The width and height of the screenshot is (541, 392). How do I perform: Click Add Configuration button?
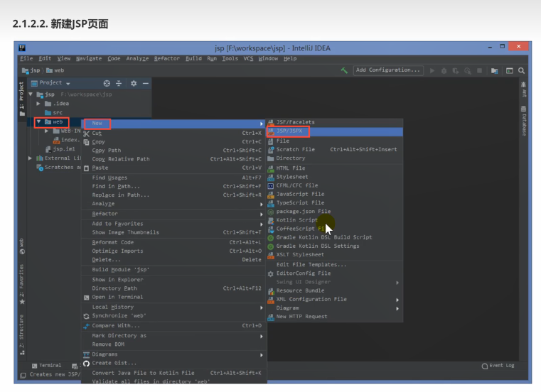pyautogui.click(x=388, y=70)
